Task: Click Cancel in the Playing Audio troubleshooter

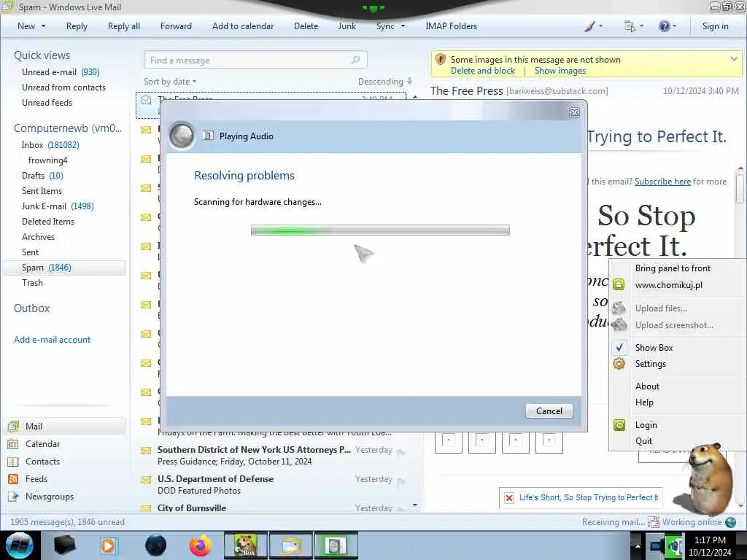Action: coord(549,411)
